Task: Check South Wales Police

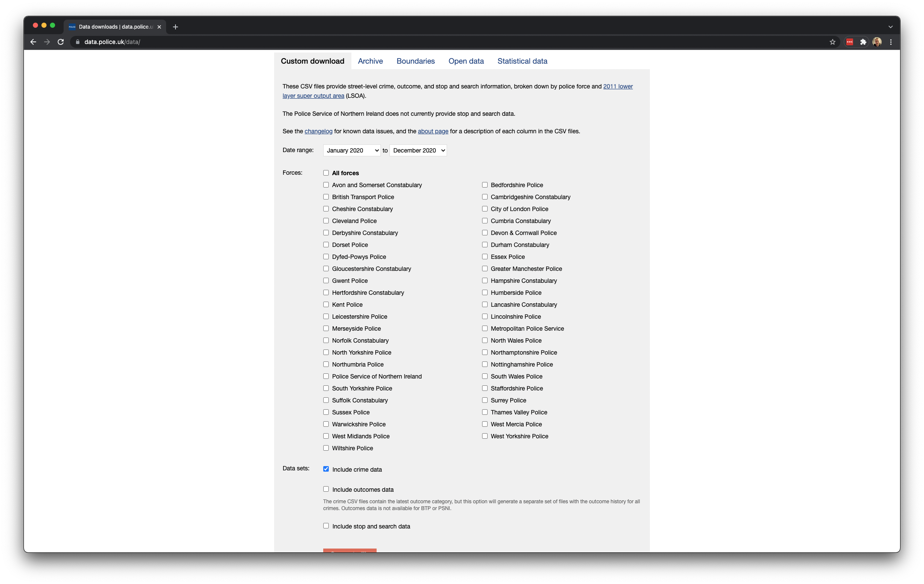Action: 485,376
